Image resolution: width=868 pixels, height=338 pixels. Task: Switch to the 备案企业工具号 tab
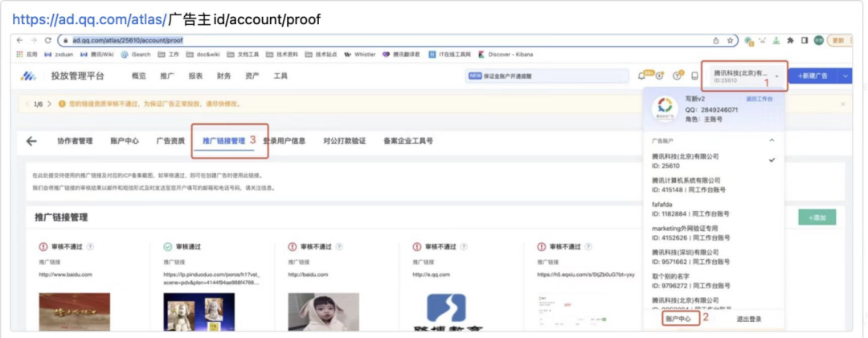click(408, 141)
